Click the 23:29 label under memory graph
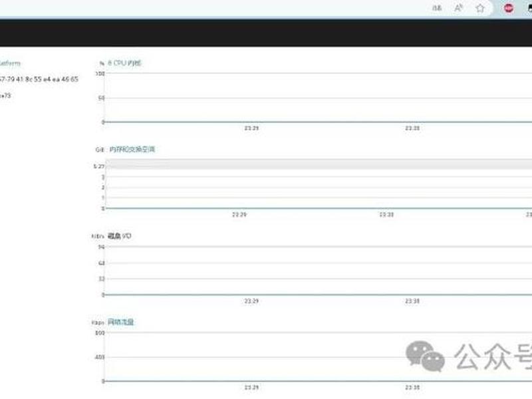532x399 pixels. tap(239, 214)
